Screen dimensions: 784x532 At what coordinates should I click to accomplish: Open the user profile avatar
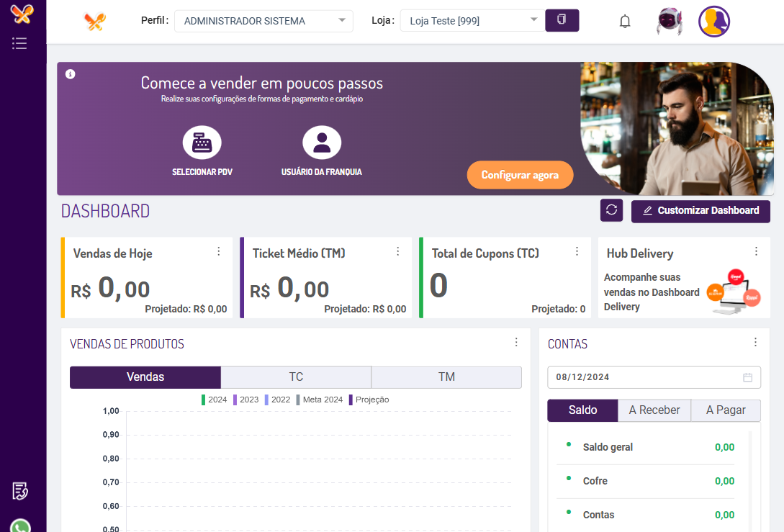(x=714, y=22)
